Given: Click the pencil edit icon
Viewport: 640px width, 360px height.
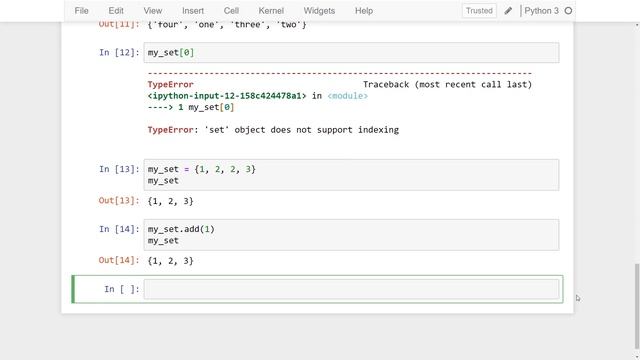Looking at the screenshot, I should click(508, 11).
